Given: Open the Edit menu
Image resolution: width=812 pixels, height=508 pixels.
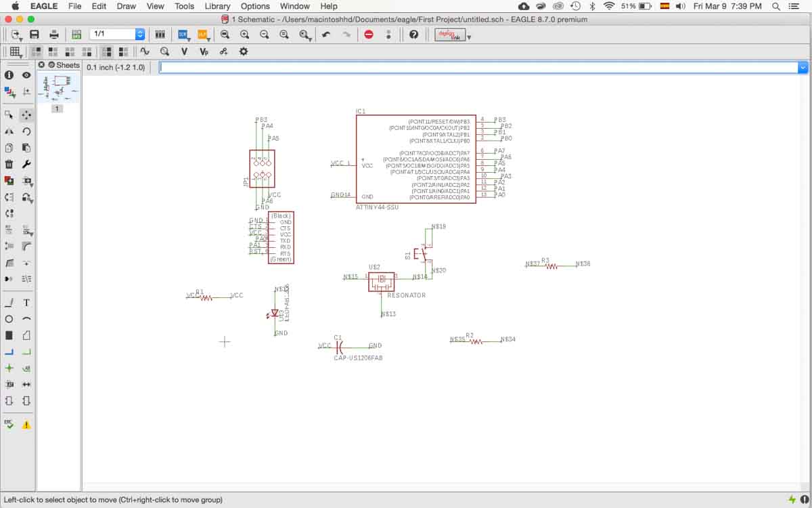Looking at the screenshot, I should pyautogui.click(x=99, y=6).
